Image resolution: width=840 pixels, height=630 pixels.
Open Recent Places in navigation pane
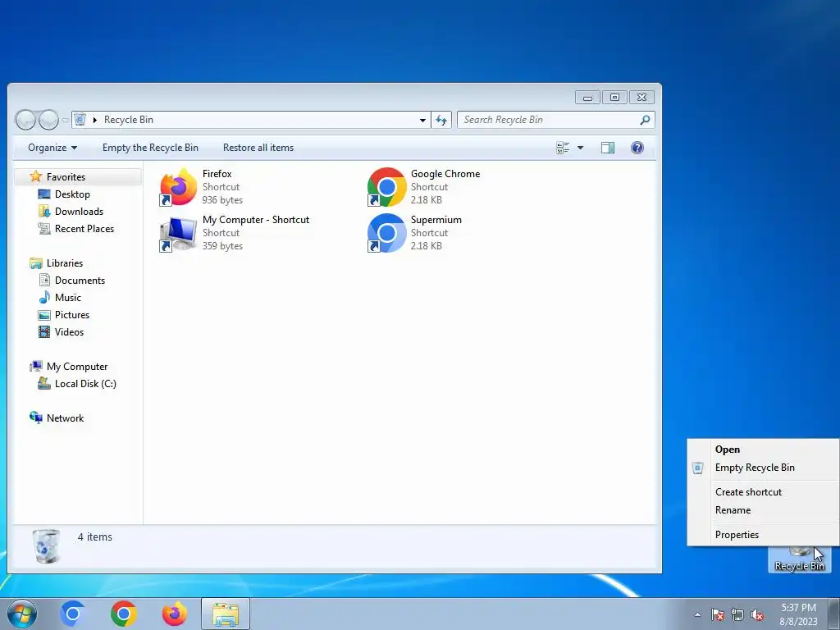(84, 229)
